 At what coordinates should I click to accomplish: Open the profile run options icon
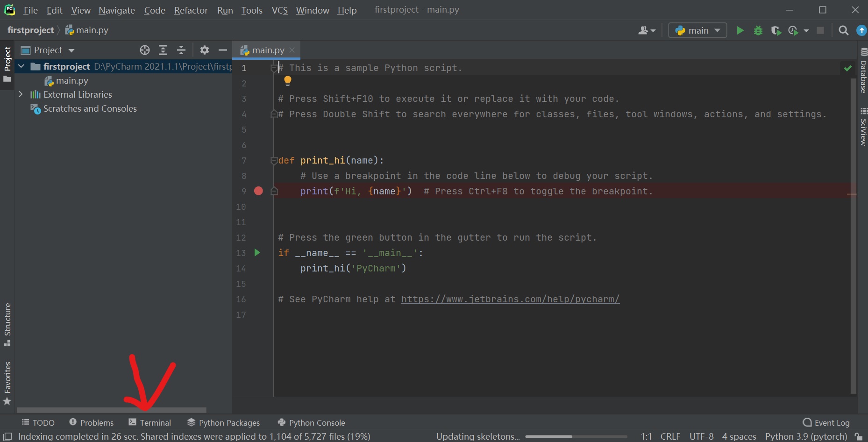793,30
